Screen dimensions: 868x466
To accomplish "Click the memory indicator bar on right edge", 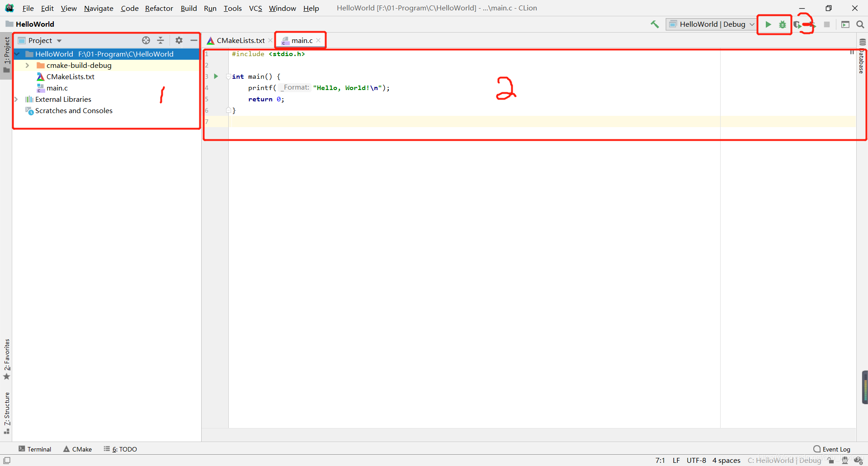I will pyautogui.click(x=865, y=387).
